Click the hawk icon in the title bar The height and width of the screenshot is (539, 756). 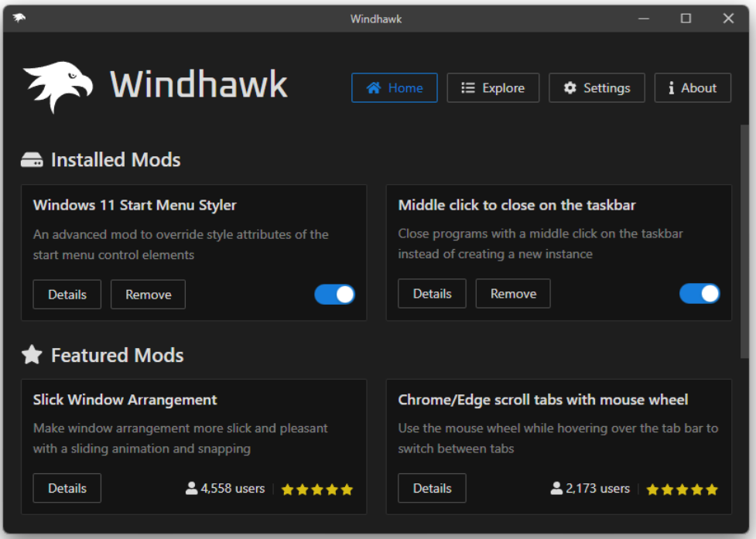[x=19, y=18]
